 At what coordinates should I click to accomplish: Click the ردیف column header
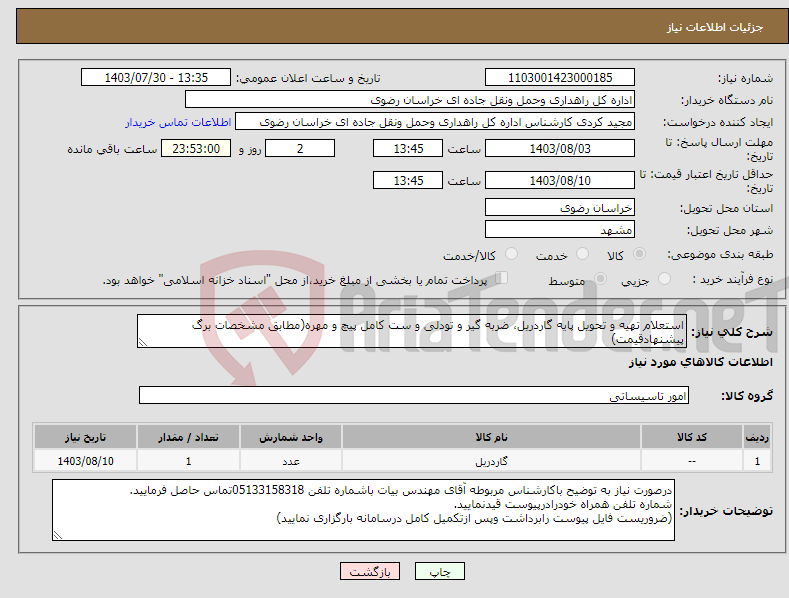click(x=757, y=437)
